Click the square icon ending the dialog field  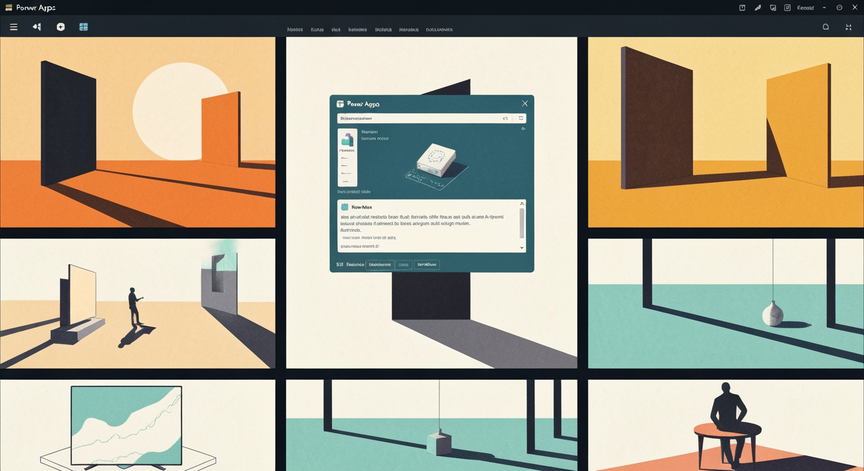[521, 118]
